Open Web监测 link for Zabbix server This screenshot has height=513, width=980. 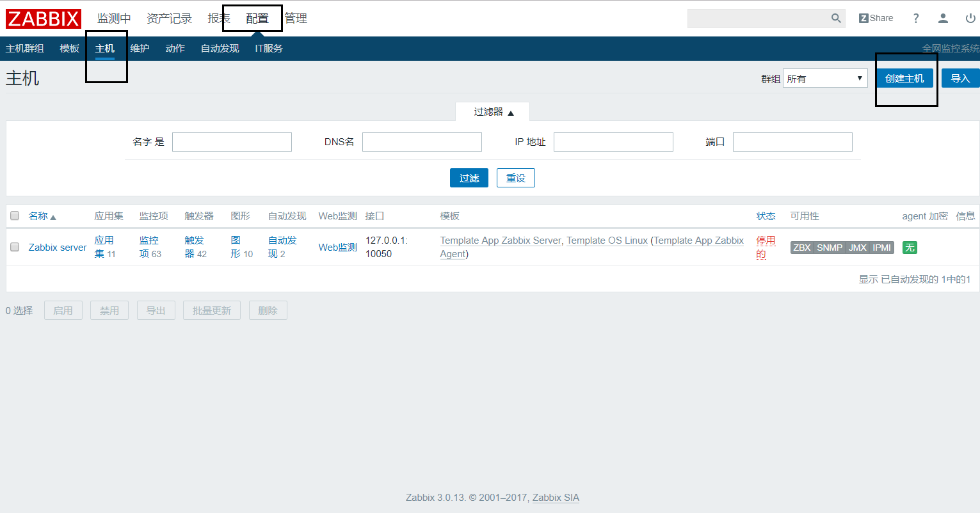(338, 248)
